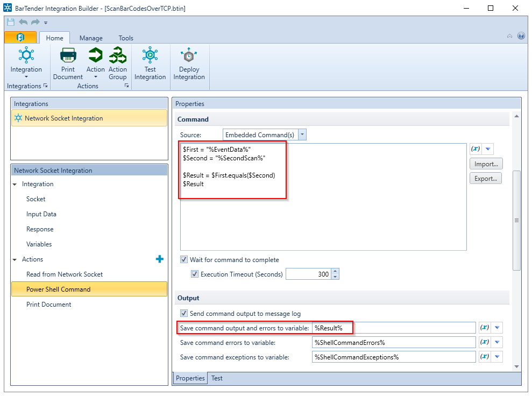
Task: Insert variable into command text with (x) icon
Action: point(476,148)
